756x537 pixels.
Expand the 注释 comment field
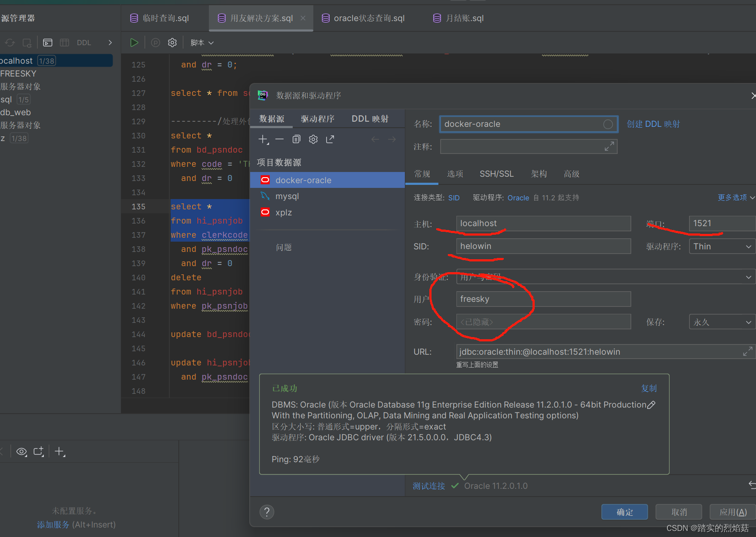(609, 147)
